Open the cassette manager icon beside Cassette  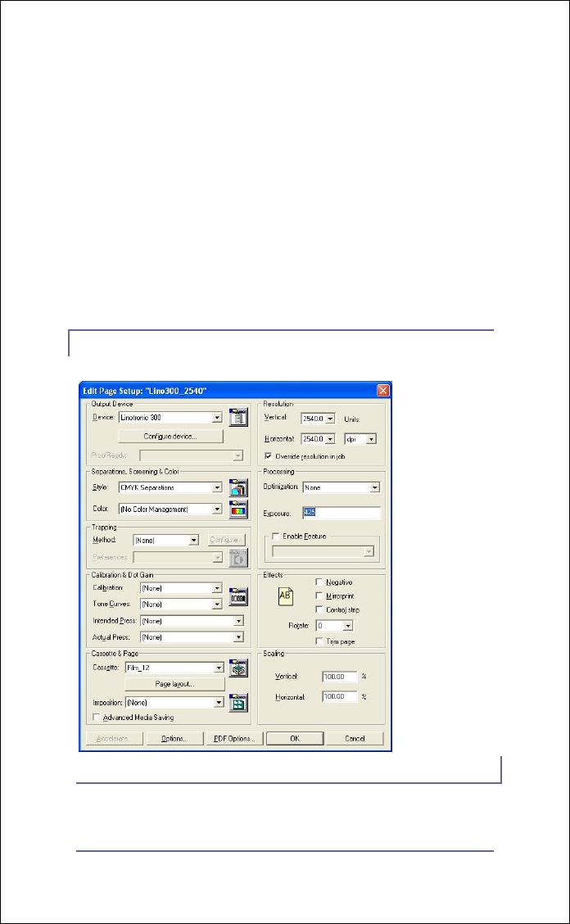coord(238,668)
